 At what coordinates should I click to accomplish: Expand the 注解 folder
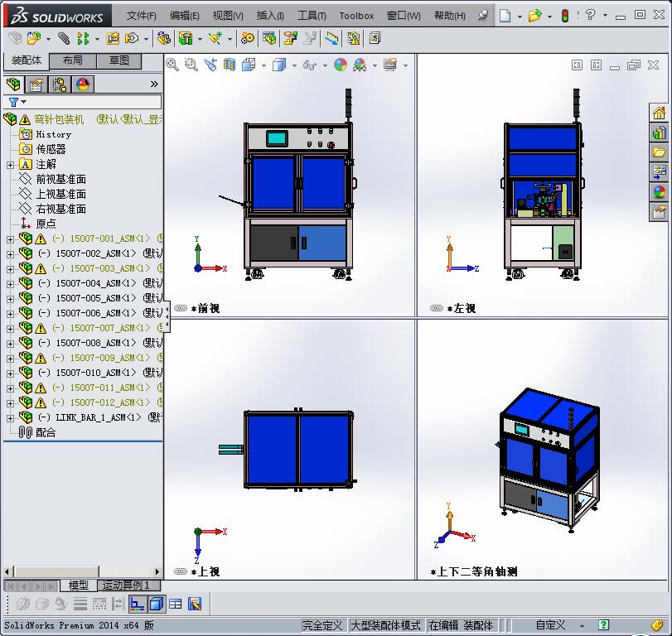10,165
